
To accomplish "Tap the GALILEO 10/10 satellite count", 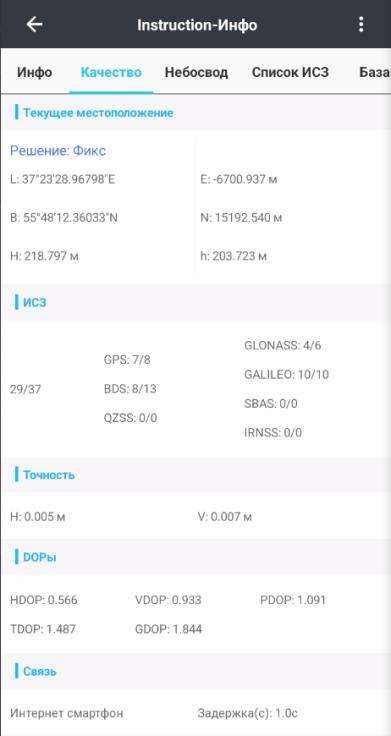I will 287,375.
